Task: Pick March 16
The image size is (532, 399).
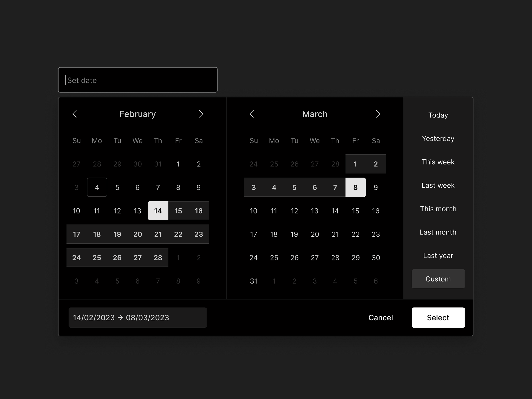Action: pos(376,211)
